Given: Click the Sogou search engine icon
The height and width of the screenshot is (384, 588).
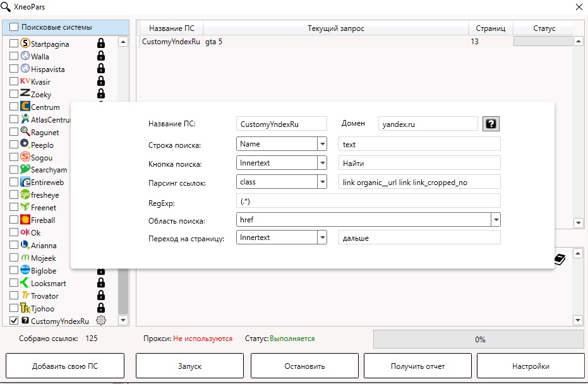Looking at the screenshot, I should (x=25, y=157).
